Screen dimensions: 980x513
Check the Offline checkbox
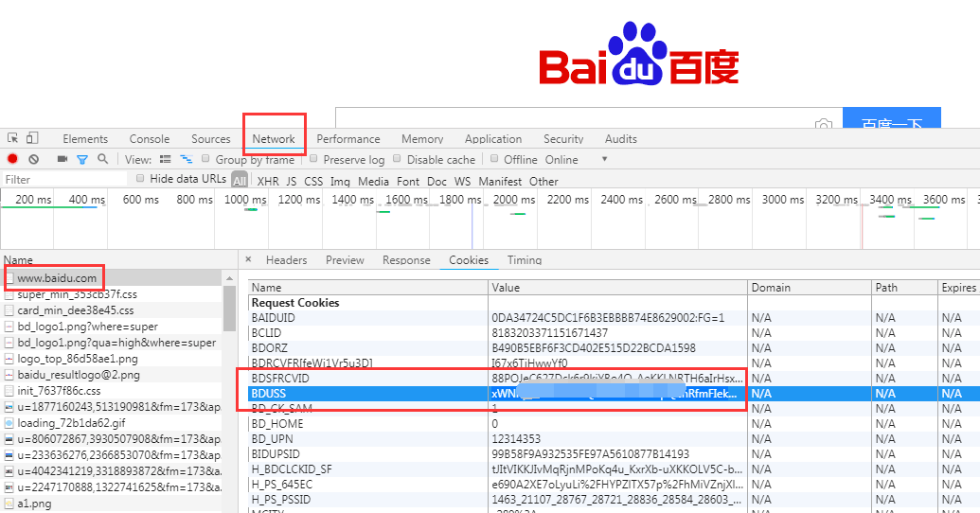(494, 159)
